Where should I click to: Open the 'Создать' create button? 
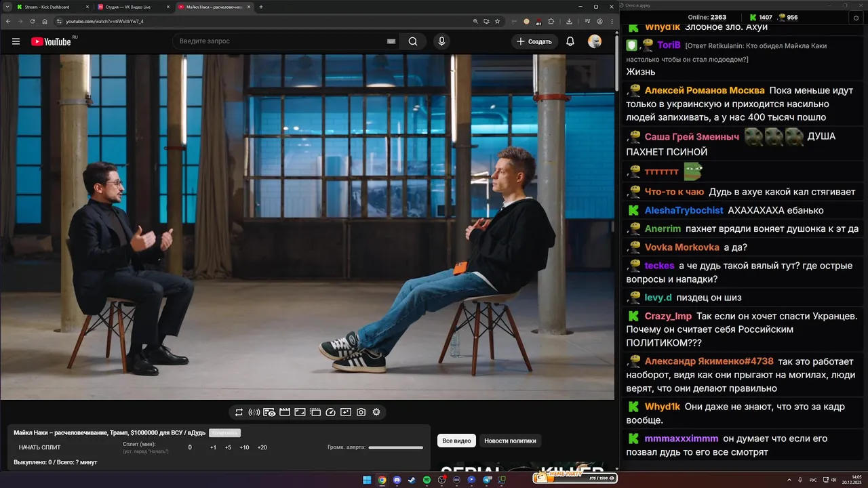click(x=534, y=41)
